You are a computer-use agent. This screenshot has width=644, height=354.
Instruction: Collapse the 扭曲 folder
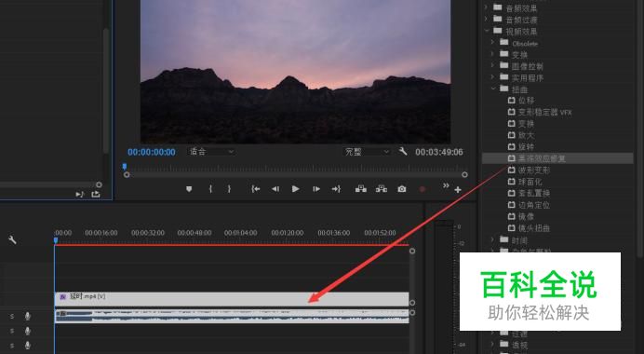pos(493,88)
